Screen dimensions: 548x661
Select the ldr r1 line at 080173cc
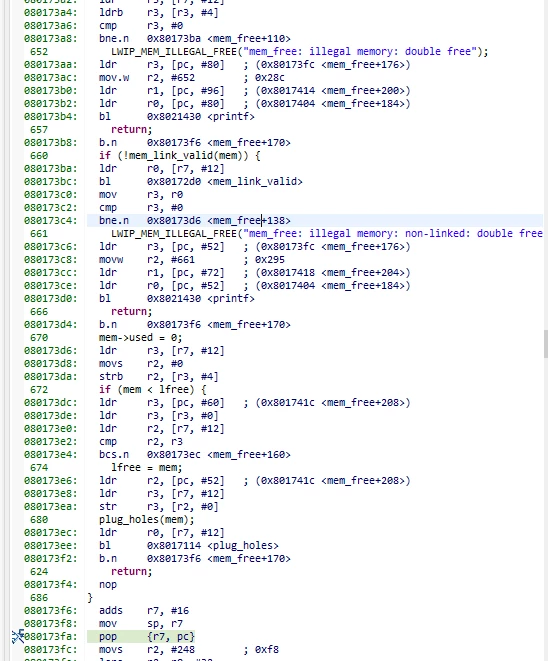pos(255,273)
